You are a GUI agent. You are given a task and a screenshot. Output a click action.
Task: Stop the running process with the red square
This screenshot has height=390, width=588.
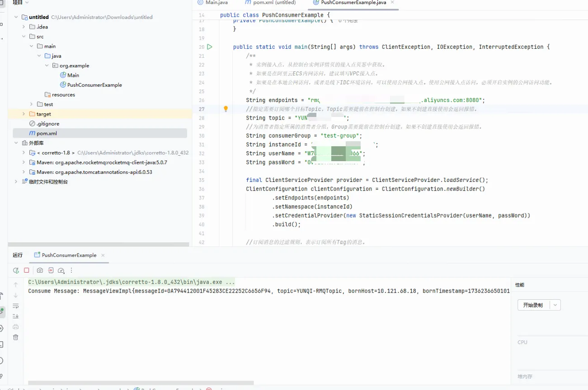(27, 270)
